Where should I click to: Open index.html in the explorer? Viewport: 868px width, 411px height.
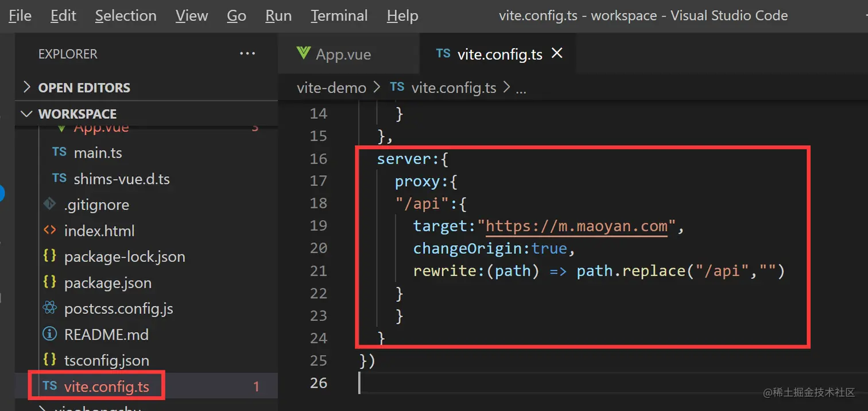pyautogui.click(x=99, y=231)
